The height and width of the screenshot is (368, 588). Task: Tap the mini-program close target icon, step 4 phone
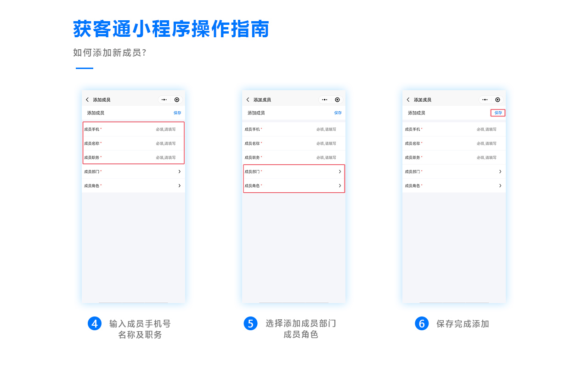[x=177, y=100]
